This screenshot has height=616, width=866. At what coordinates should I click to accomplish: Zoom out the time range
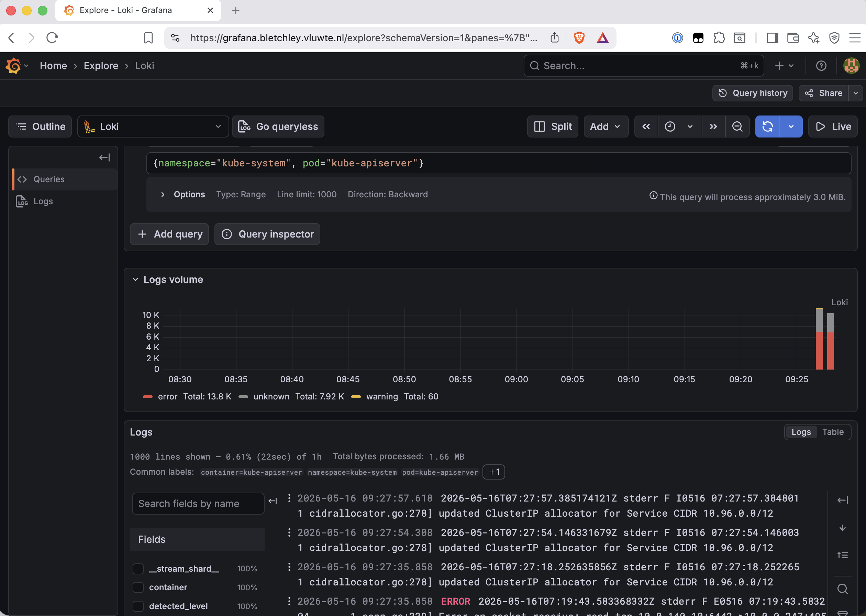(x=737, y=126)
